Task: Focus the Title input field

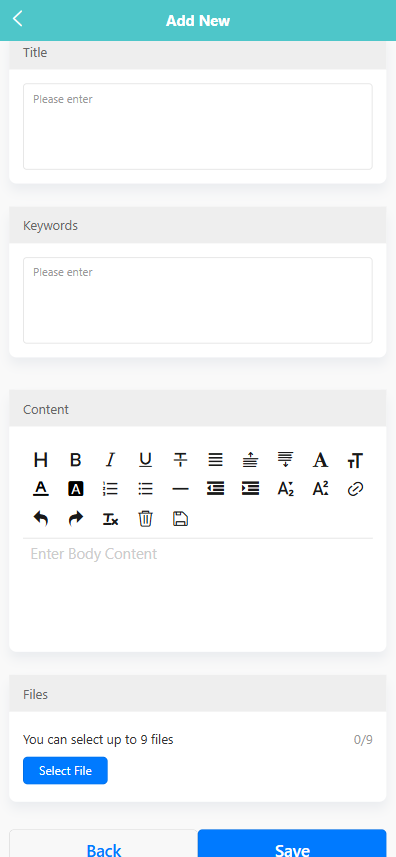Action: [x=198, y=126]
